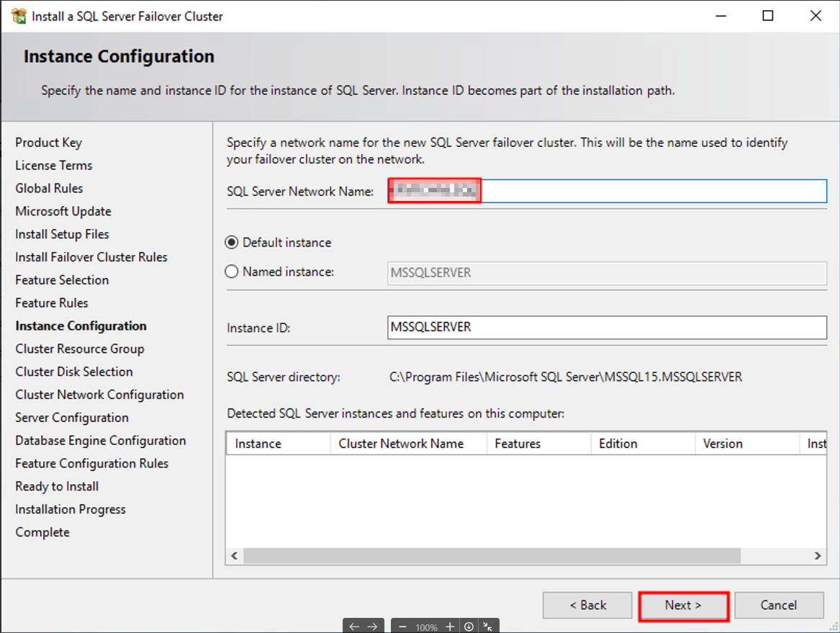Click the 100% zoom level indicator

pos(426,627)
